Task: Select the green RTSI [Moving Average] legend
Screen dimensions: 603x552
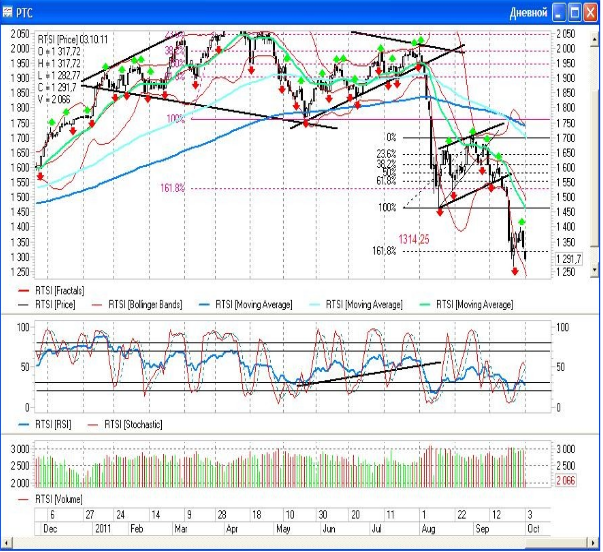Action: pos(466,305)
